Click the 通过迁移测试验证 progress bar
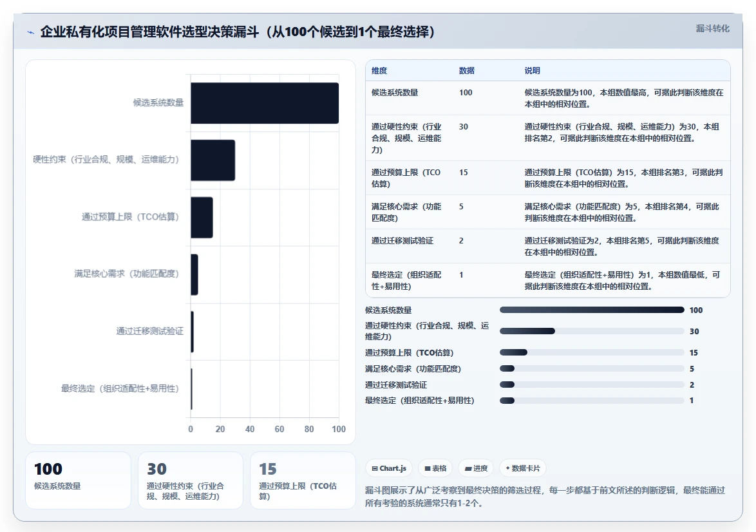 (592, 385)
